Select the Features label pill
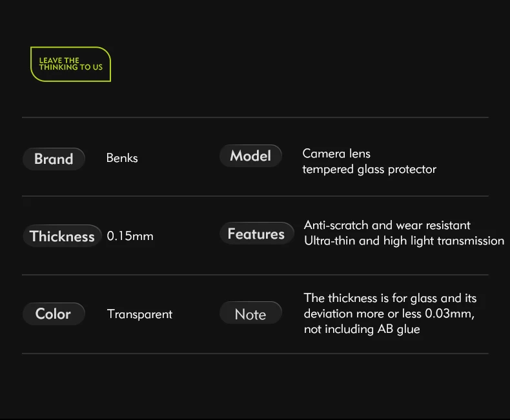This screenshot has height=420, width=510. 256,234
